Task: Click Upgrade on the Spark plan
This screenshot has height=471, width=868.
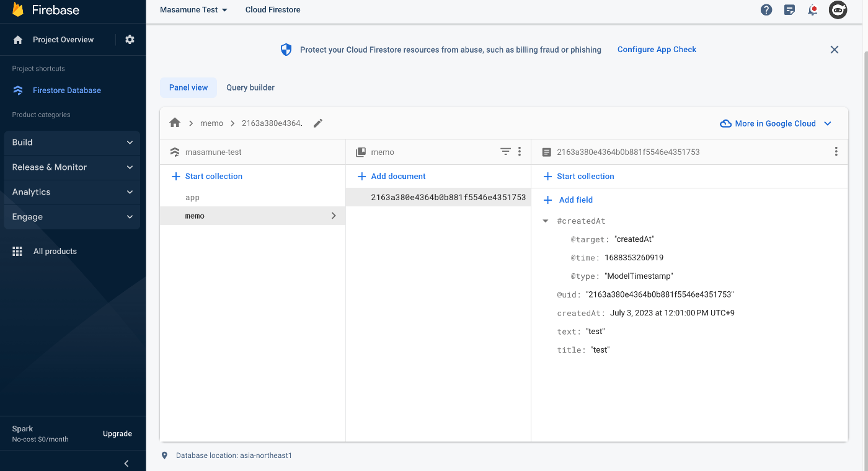Action: (x=117, y=433)
